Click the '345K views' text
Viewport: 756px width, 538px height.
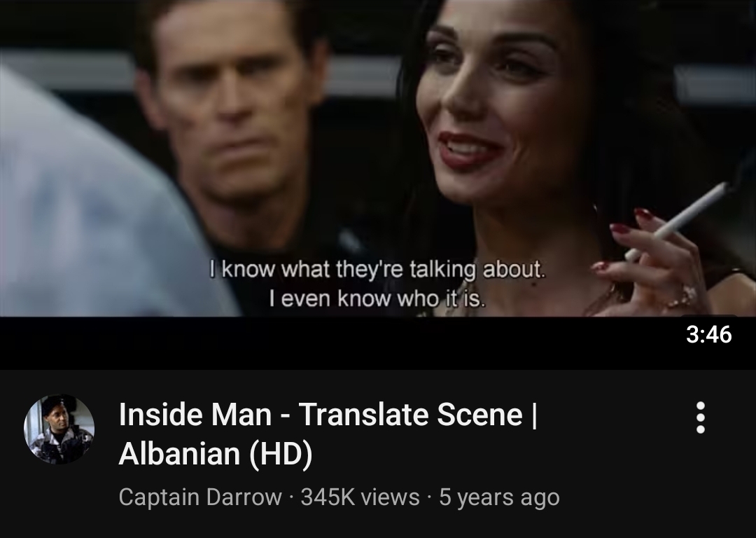(360, 497)
